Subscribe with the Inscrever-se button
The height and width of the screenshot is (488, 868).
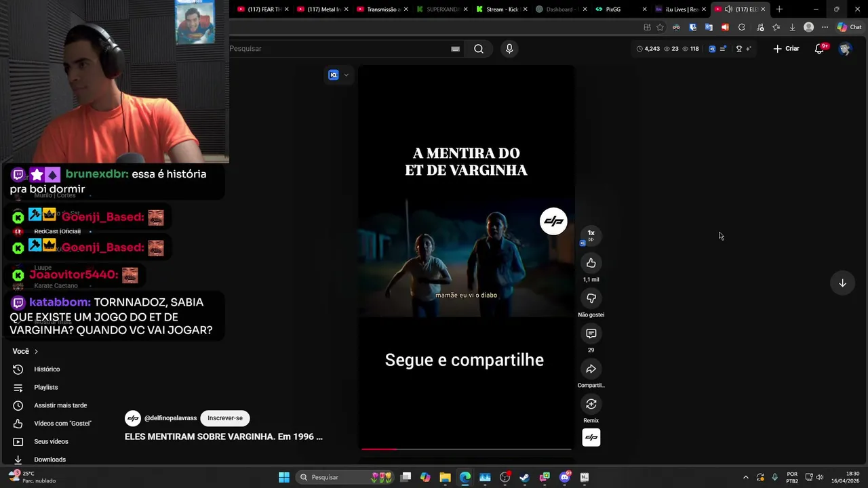[x=225, y=418]
